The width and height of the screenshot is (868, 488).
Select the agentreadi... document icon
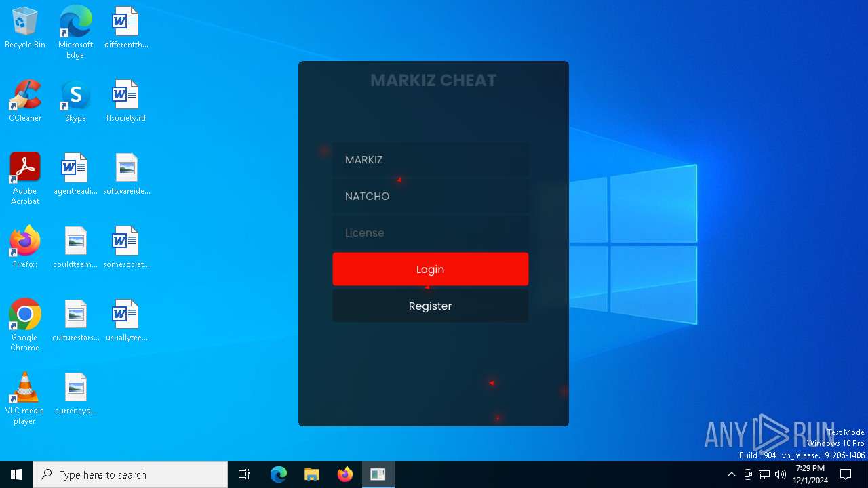coord(75,175)
